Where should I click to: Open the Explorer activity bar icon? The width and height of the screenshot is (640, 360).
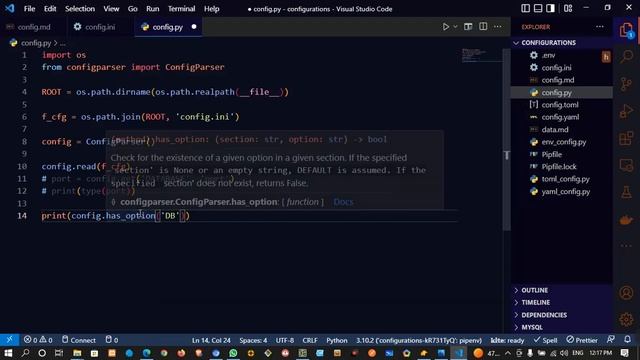(x=626, y=31)
